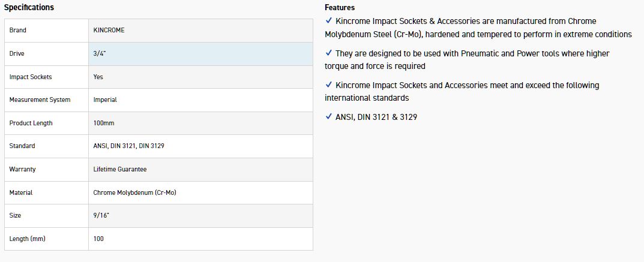This screenshot has width=644, height=262.
Task: Click the Standard row label
Action: click(x=22, y=146)
